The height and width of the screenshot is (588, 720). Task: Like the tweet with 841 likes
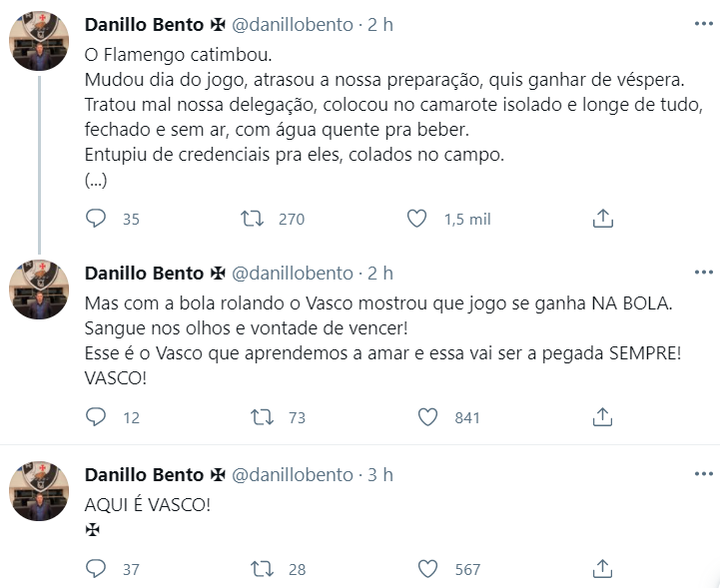click(427, 417)
